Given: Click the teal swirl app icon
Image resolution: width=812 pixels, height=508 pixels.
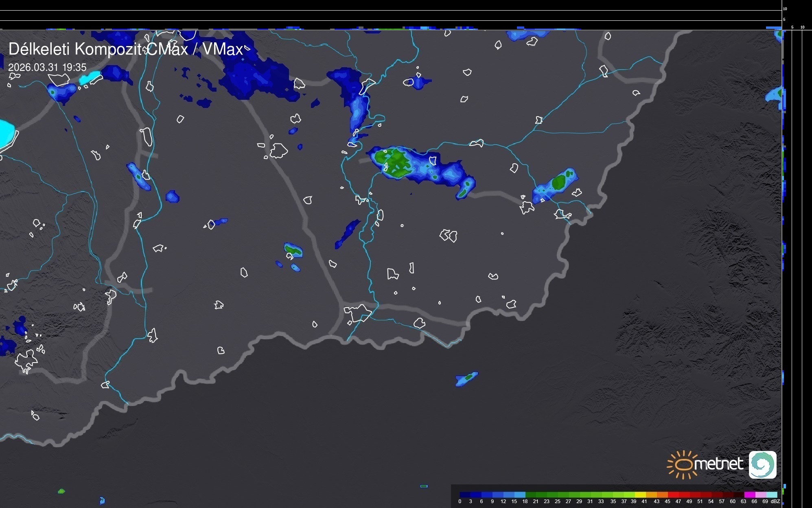Looking at the screenshot, I should pyautogui.click(x=762, y=464).
